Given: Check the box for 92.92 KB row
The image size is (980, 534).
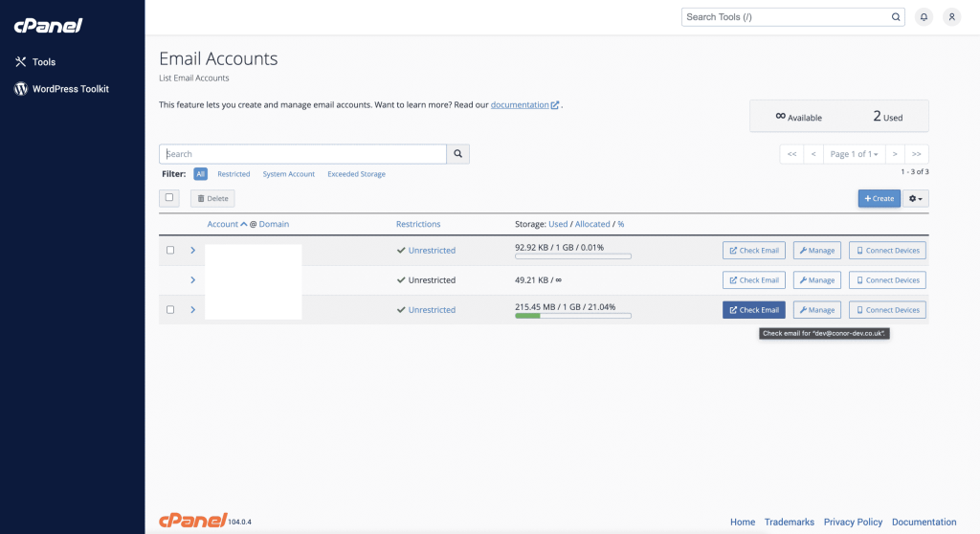Looking at the screenshot, I should point(170,250).
